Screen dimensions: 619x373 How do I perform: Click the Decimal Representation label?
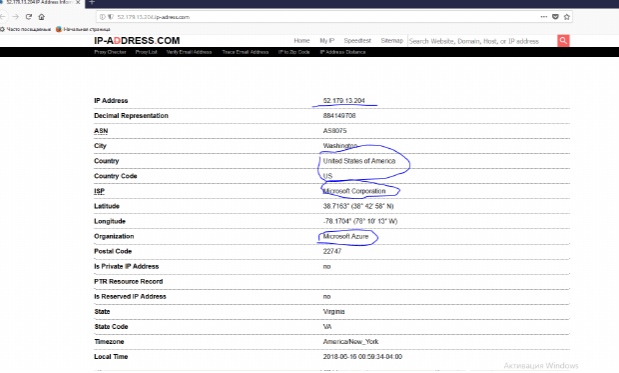(x=131, y=116)
